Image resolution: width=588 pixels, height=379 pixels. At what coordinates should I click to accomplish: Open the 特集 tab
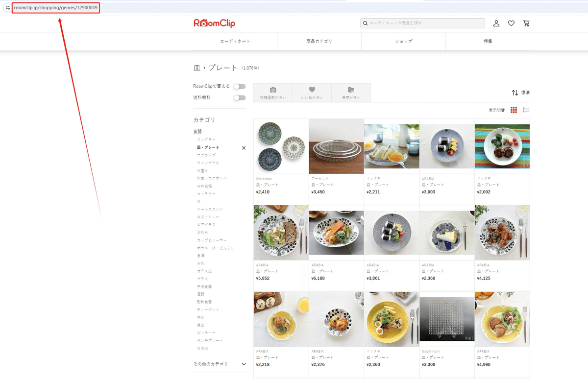pyautogui.click(x=488, y=41)
